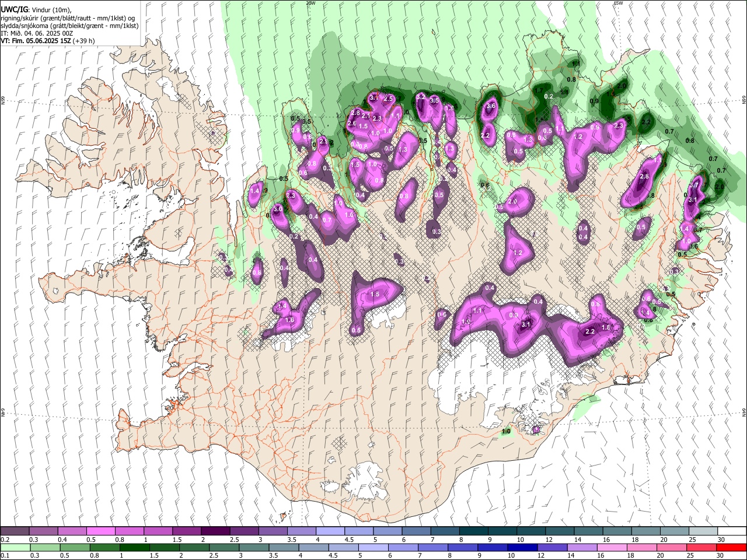Pick upper snow legend swatch starting at 3.5
The width and height of the screenshot is (747, 560).
click(301, 531)
